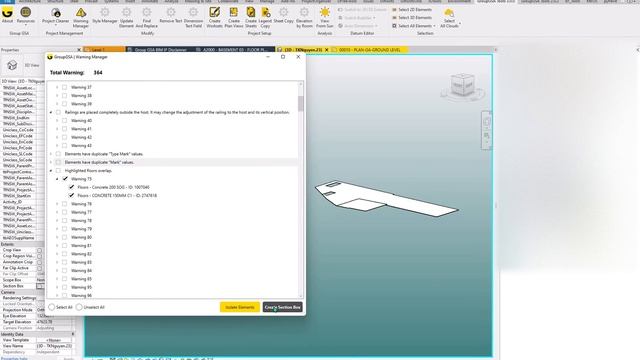Click the navigation bar zoom tool
This screenshot has height=360, width=640.
click(487, 136)
